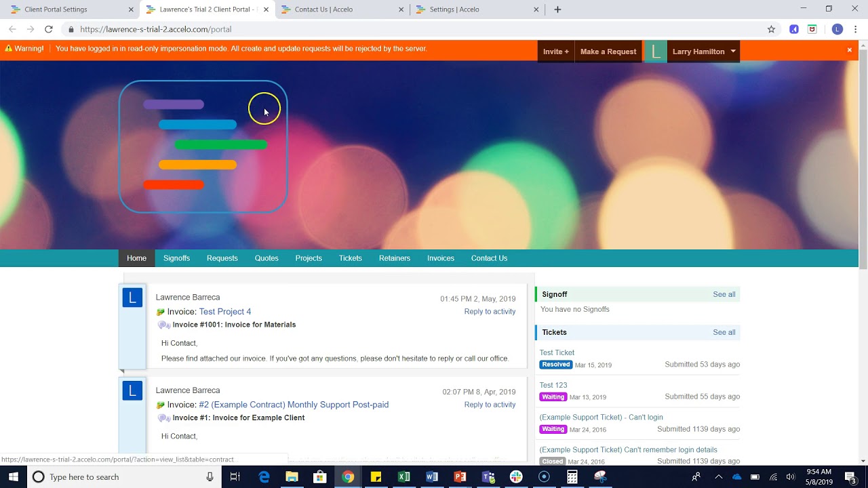Open the Test Ticket link

tap(557, 352)
